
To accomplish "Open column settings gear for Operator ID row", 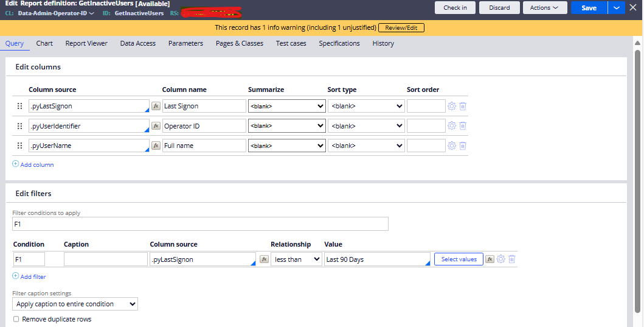I will [x=452, y=126].
